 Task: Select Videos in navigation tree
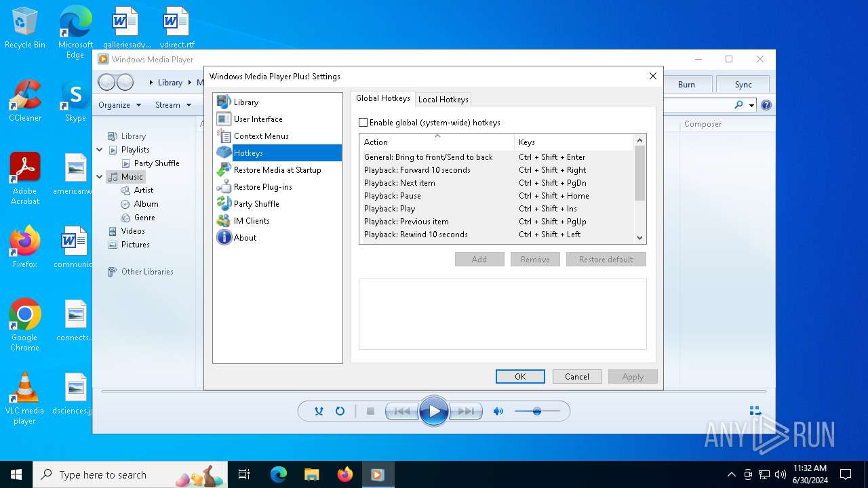click(127, 230)
